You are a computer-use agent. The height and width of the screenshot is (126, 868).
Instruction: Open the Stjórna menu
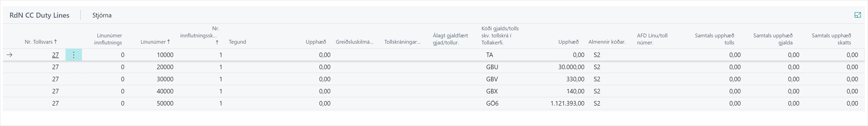point(102,15)
